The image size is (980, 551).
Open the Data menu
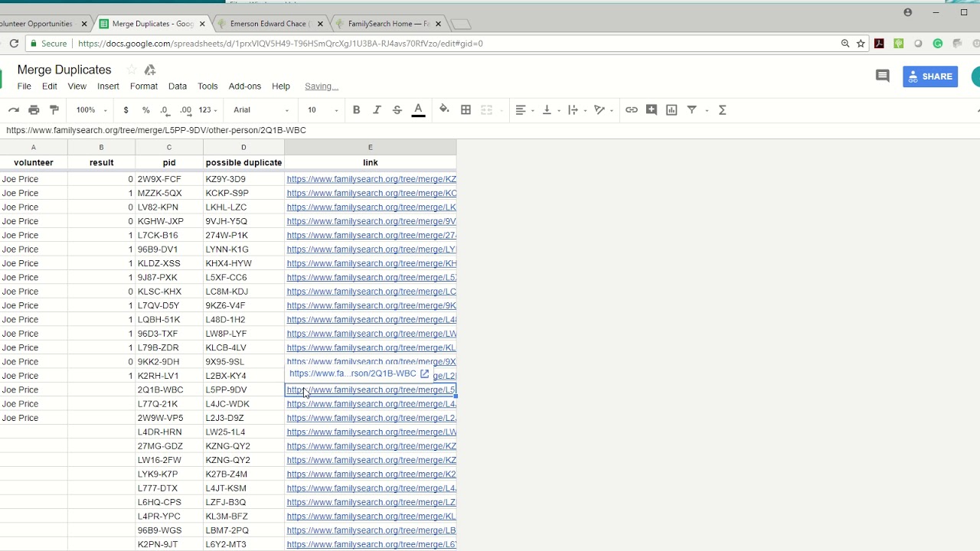click(x=178, y=86)
